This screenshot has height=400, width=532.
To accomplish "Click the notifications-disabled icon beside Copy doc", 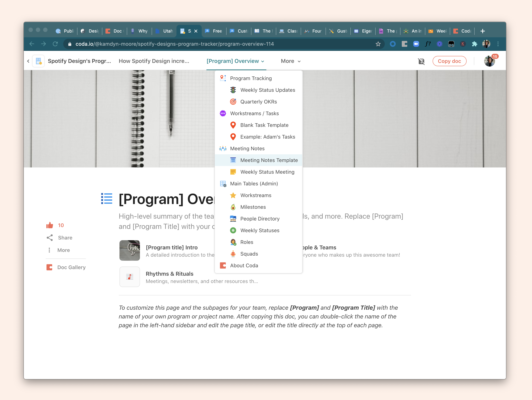I will [x=421, y=61].
